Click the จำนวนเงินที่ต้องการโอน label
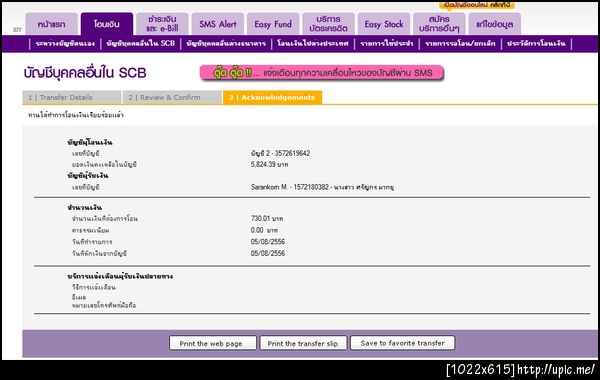Viewport: 600px width, 380px height. pyautogui.click(x=105, y=219)
